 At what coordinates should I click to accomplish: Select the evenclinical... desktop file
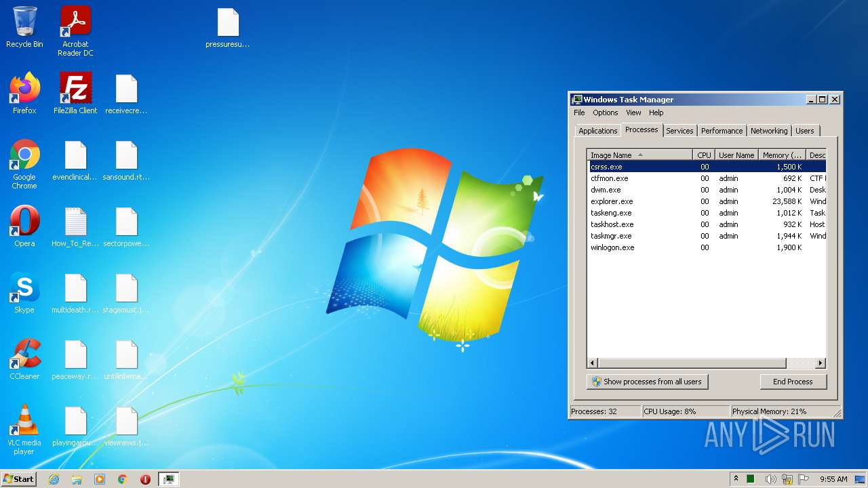(x=75, y=160)
